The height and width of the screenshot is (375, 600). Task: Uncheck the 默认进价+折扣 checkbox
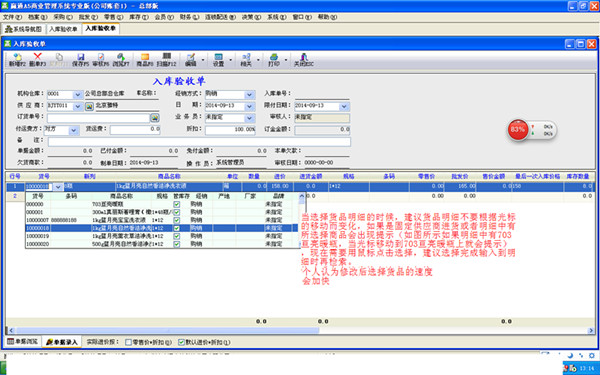[181, 342]
